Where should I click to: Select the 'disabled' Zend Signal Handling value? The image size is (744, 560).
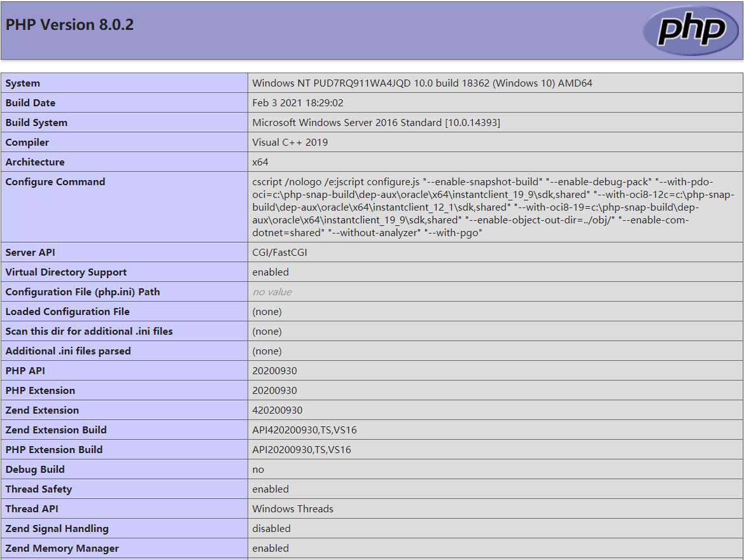271,529
